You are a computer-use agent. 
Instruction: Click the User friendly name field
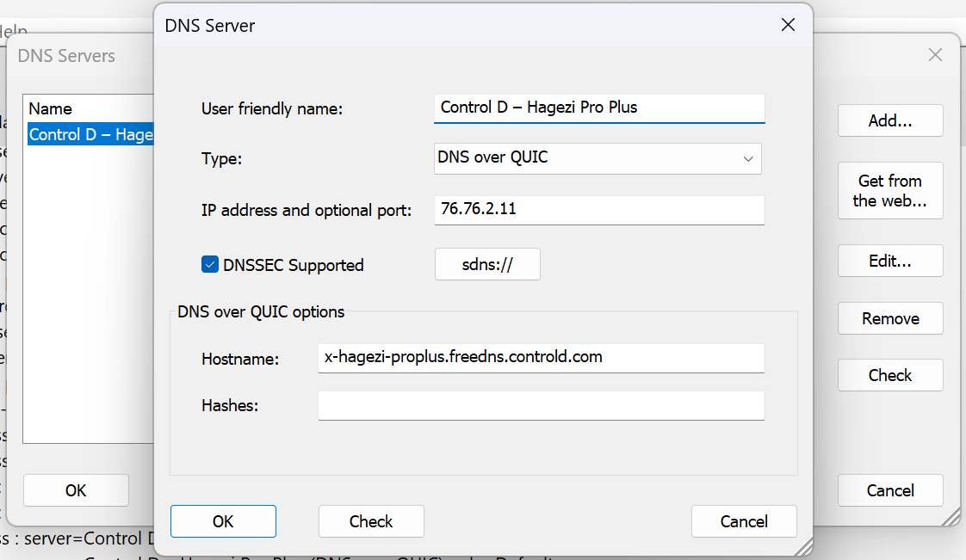coord(599,108)
